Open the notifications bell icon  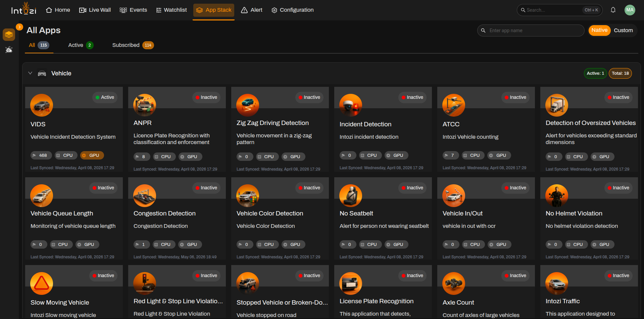click(x=613, y=10)
